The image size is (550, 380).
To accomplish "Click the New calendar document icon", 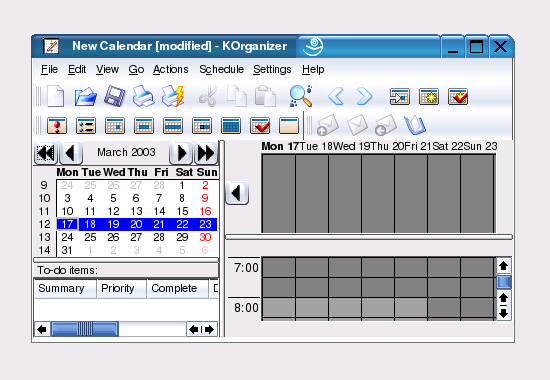I will tap(56, 96).
